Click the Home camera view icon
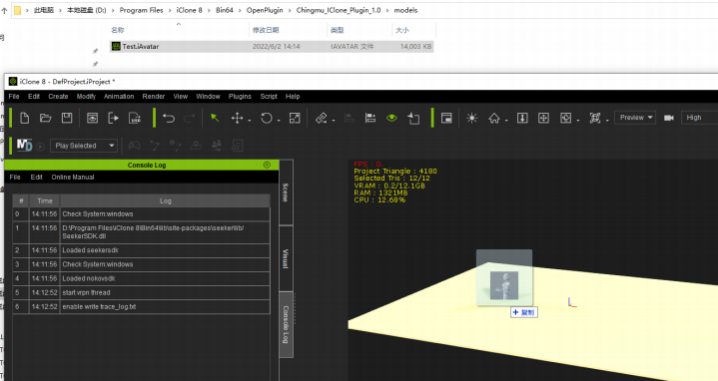718x381 pixels. 494,118
